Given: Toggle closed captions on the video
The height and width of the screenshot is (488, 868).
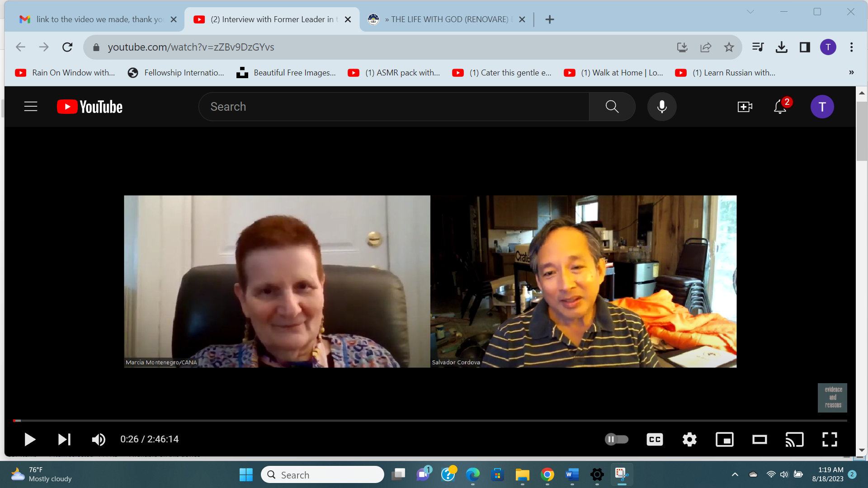Looking at the screenshot, I should point(654,439).
